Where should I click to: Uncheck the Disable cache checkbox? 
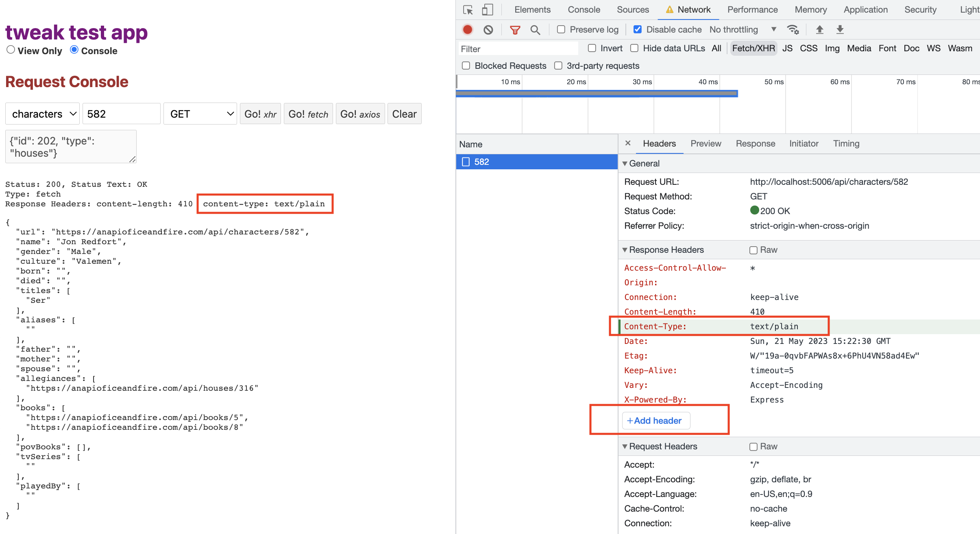pos(638,30)
